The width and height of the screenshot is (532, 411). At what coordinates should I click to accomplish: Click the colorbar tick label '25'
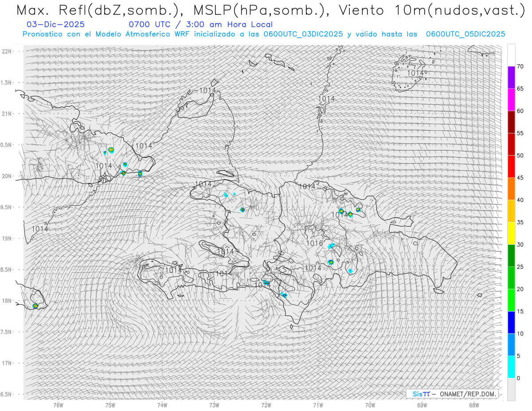(520, 267)
